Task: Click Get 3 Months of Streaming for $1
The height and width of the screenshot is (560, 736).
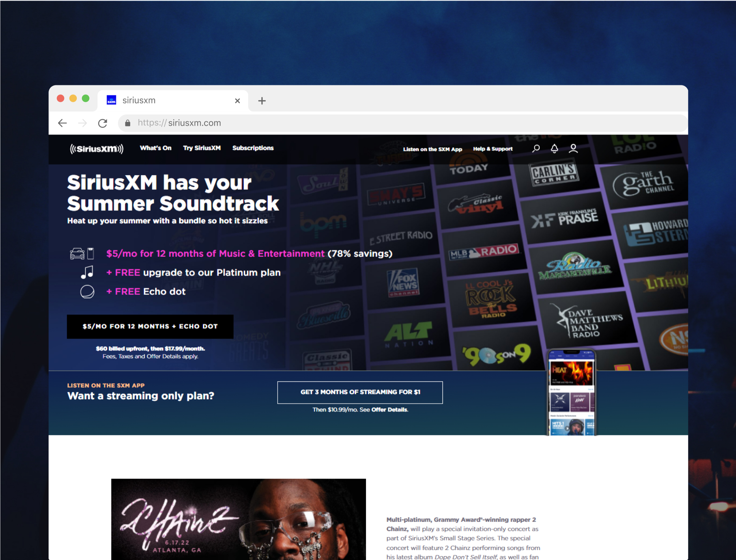Action: click(x=360, y=392)
